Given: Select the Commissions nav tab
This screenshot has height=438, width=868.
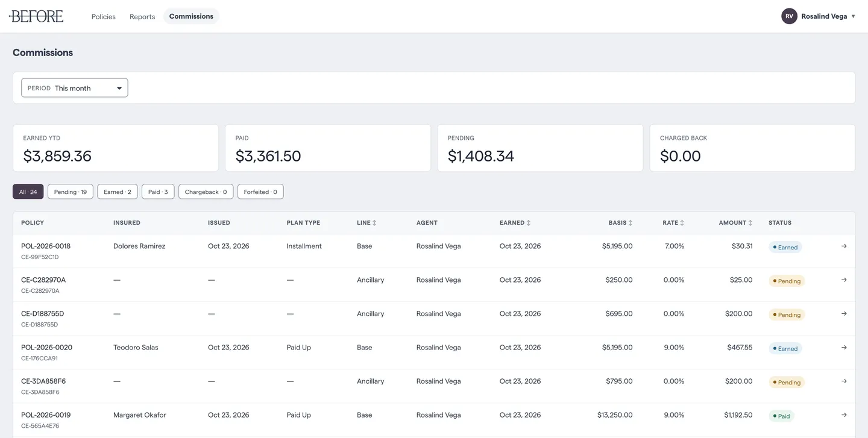Looking at the screenshot, I should click(x=191, y=16).
